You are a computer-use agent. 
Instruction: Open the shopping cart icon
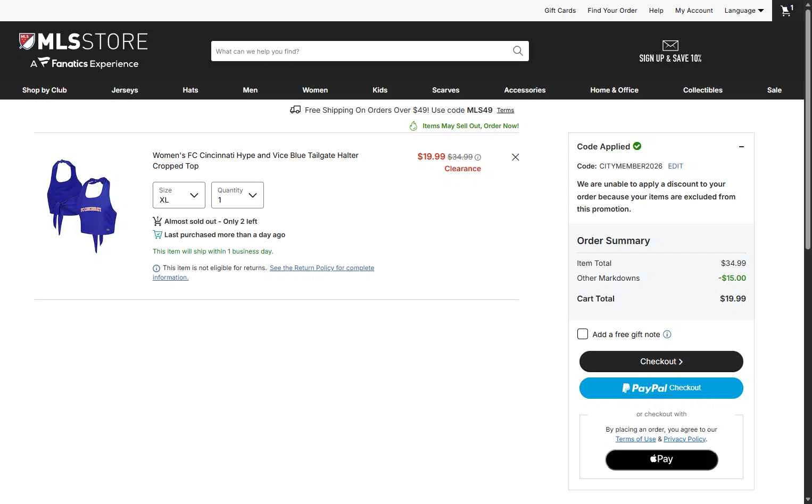(x=786, y=11)
